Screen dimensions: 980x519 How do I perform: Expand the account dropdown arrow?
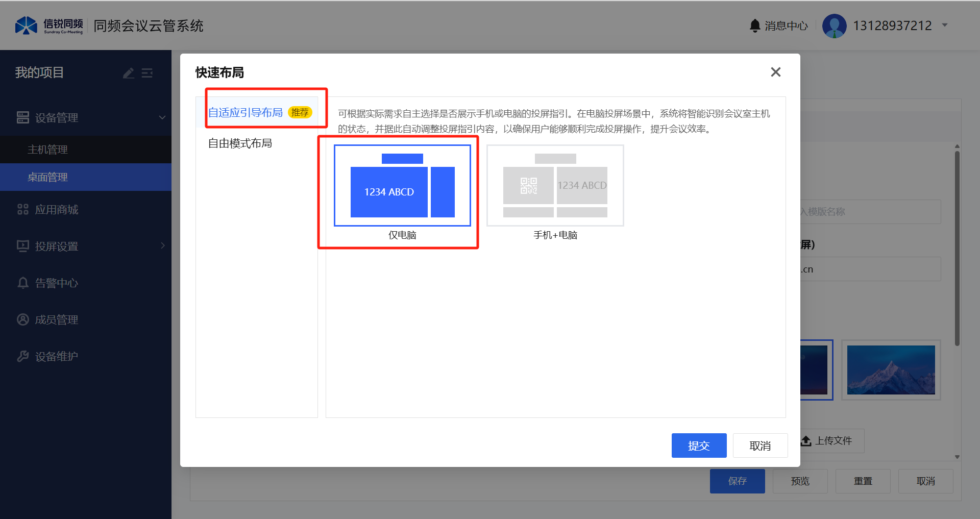(x=945, y=25)
